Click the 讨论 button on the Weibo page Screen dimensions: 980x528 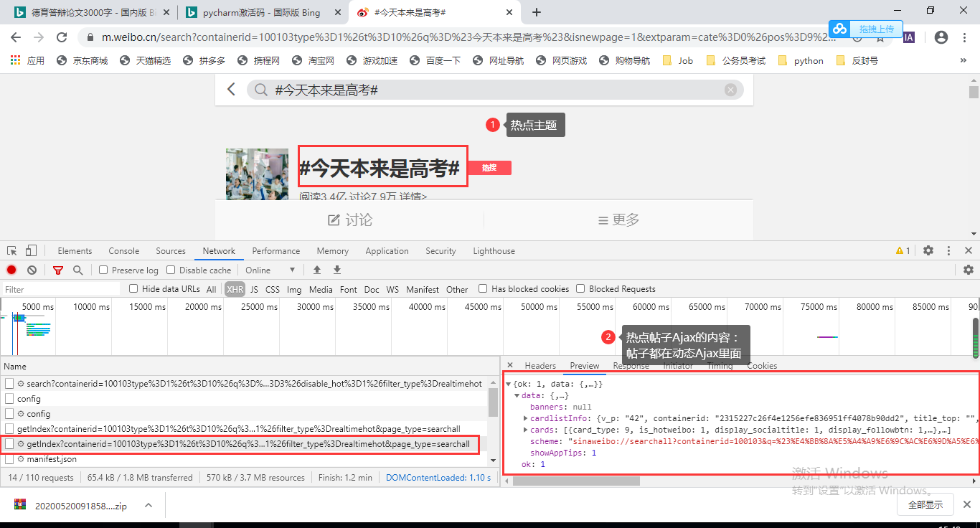[x=349, y=220]
